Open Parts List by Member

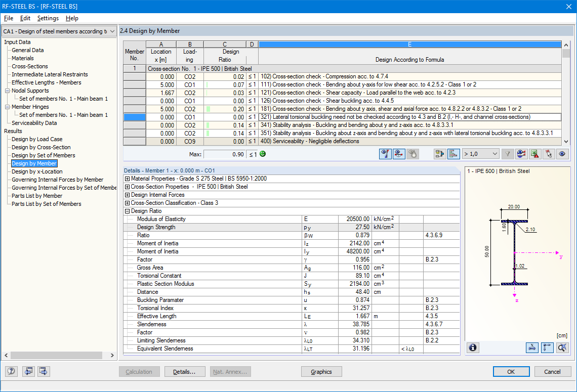(37, 196)
